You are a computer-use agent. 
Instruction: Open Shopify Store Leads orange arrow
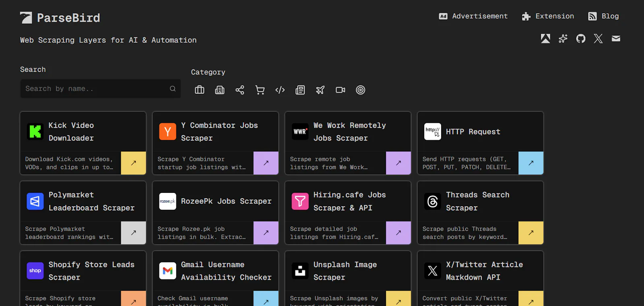tap(133, 299)
